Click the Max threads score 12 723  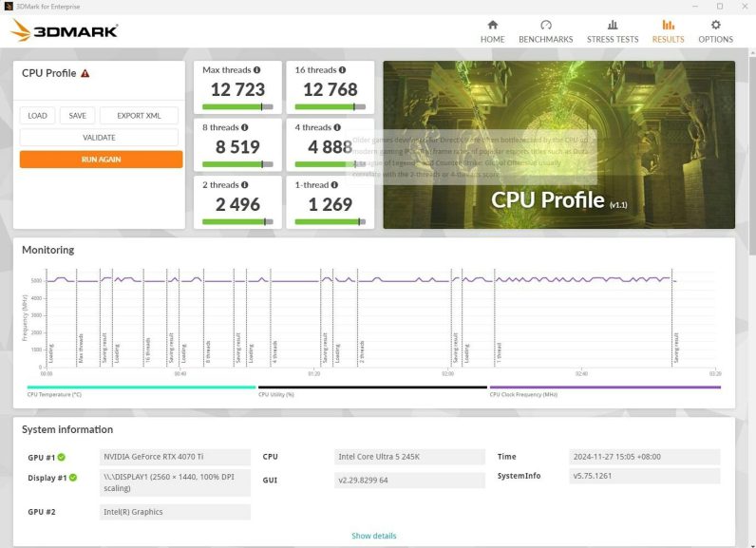pyautogui.click(x=237, y=89)
